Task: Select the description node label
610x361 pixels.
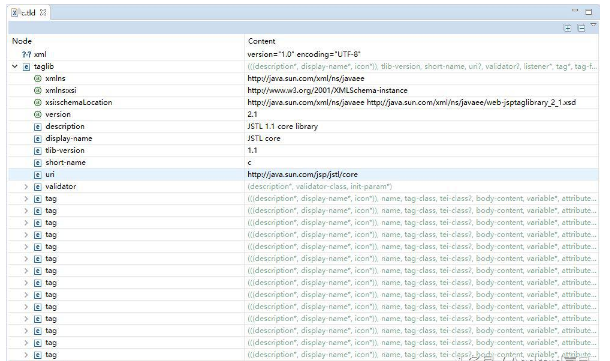Action: tap(65, 126)
